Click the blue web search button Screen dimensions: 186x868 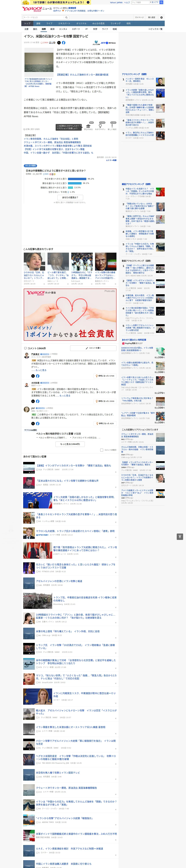click(x=161, y=2)
